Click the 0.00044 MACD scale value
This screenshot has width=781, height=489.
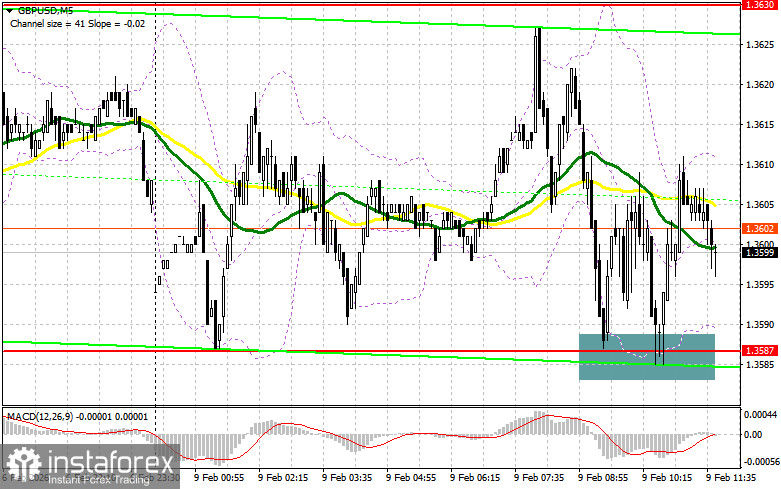[x=760, y=414]
